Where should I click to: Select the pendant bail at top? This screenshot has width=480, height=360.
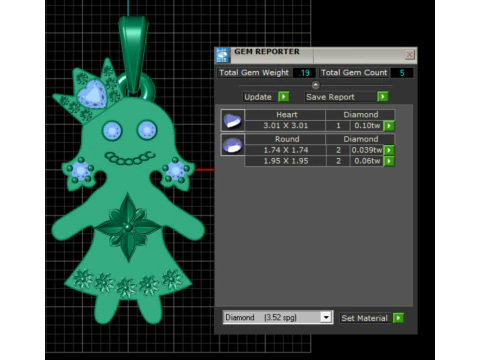pyautogui.click(x=133, y=55)
